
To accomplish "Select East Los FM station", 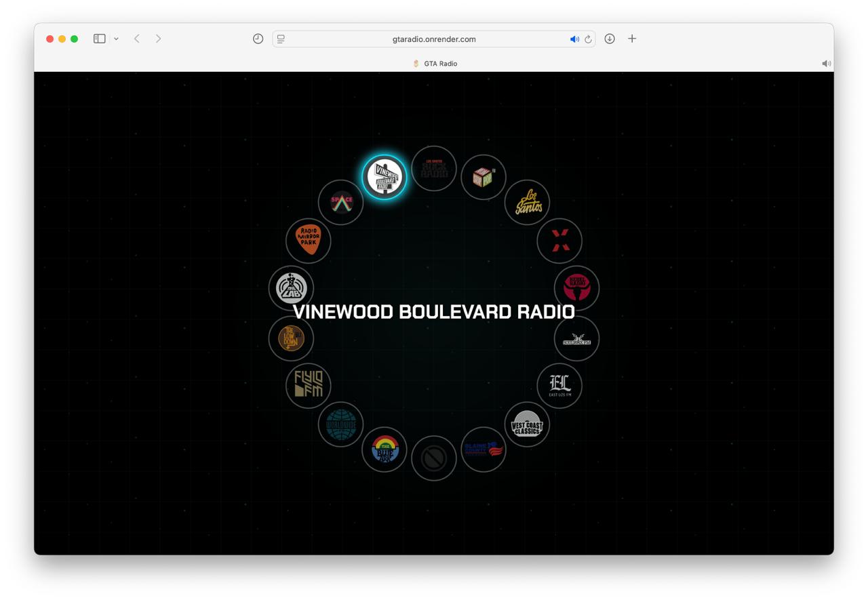I will [x=559, y=386].
